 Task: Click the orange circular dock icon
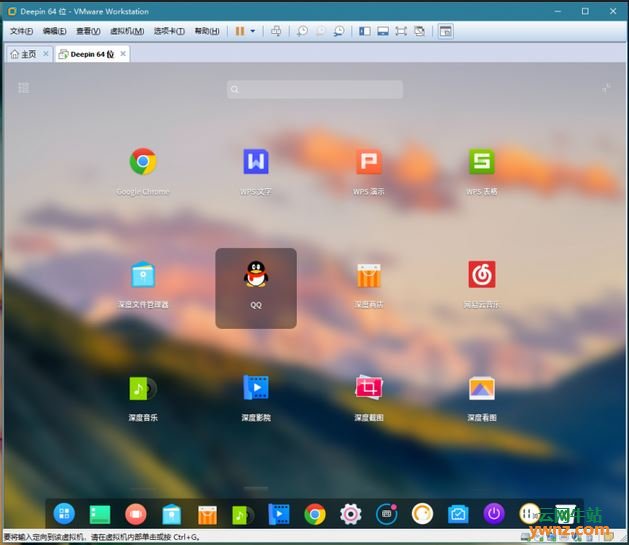422,514
